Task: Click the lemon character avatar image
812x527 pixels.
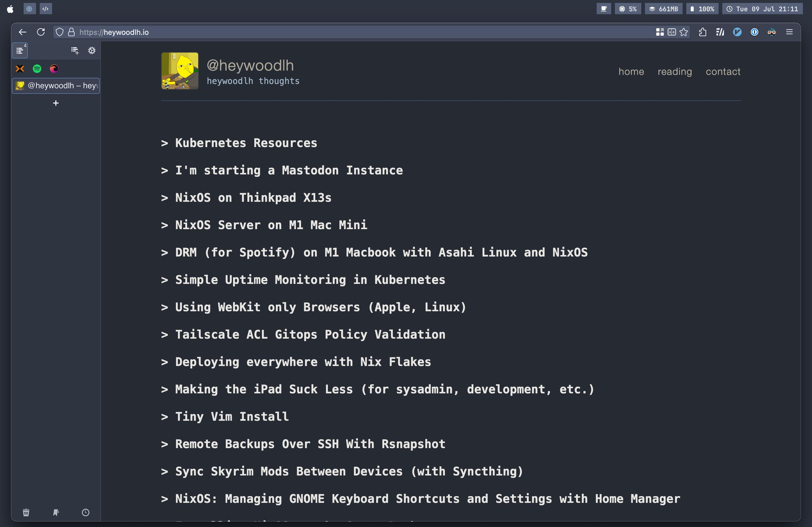Action: (180, 71)
